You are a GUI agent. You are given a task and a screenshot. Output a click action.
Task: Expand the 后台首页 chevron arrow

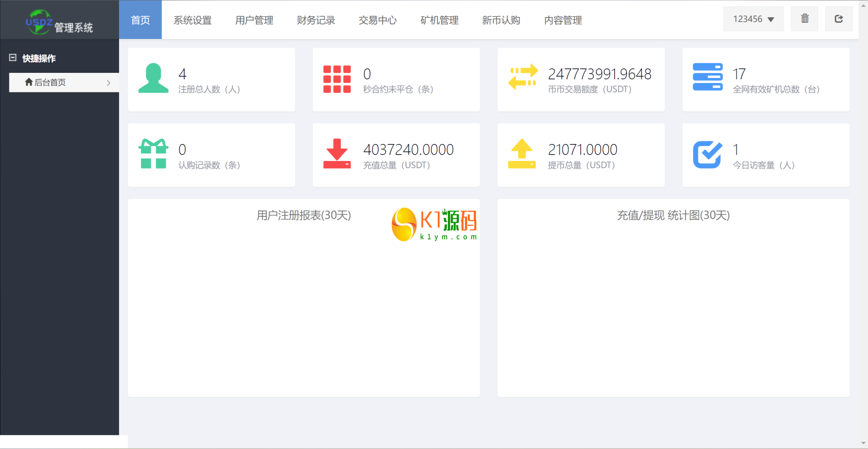click(x=108, y=83)
